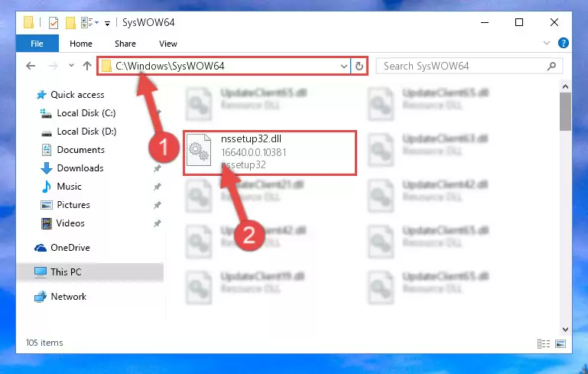Click the New Folder icon in quick access toolbar
The width and height of the screenshot is (588, 374).
pos(70,23)
